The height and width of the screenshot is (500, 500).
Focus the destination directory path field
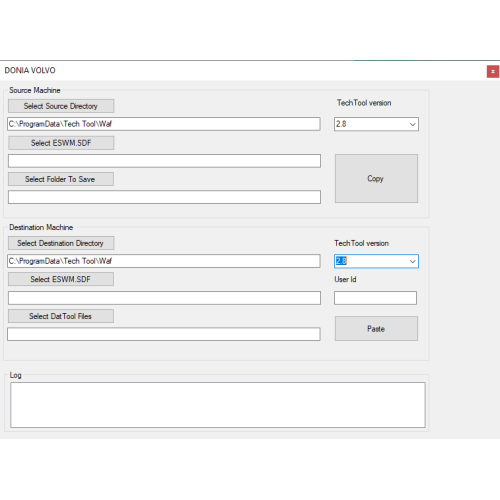tap(164, 261)
